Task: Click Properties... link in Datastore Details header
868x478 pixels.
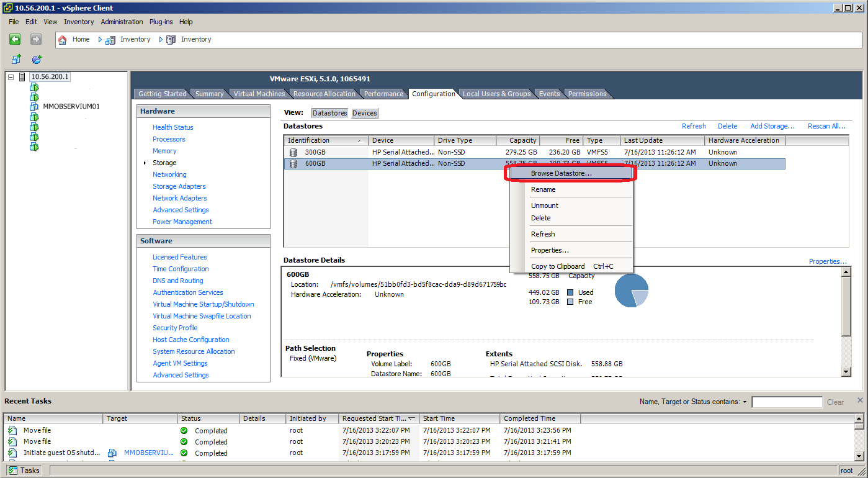Action: 828,261
